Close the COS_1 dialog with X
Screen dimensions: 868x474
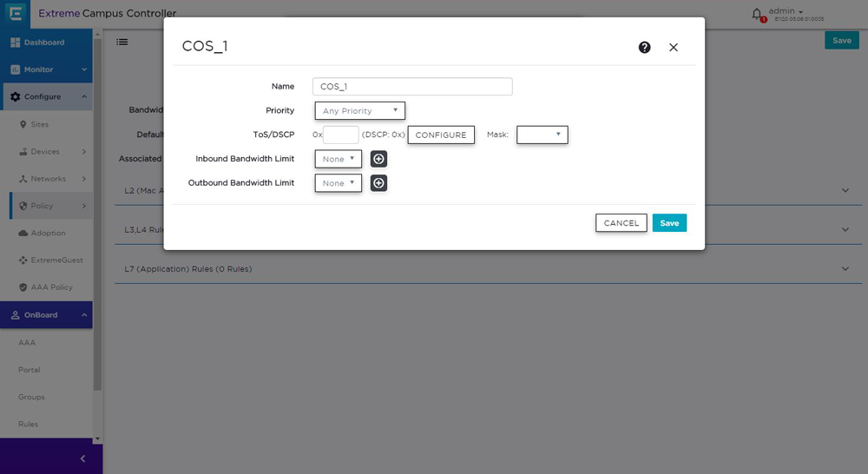pyautogui.click(x=674, y=48)
